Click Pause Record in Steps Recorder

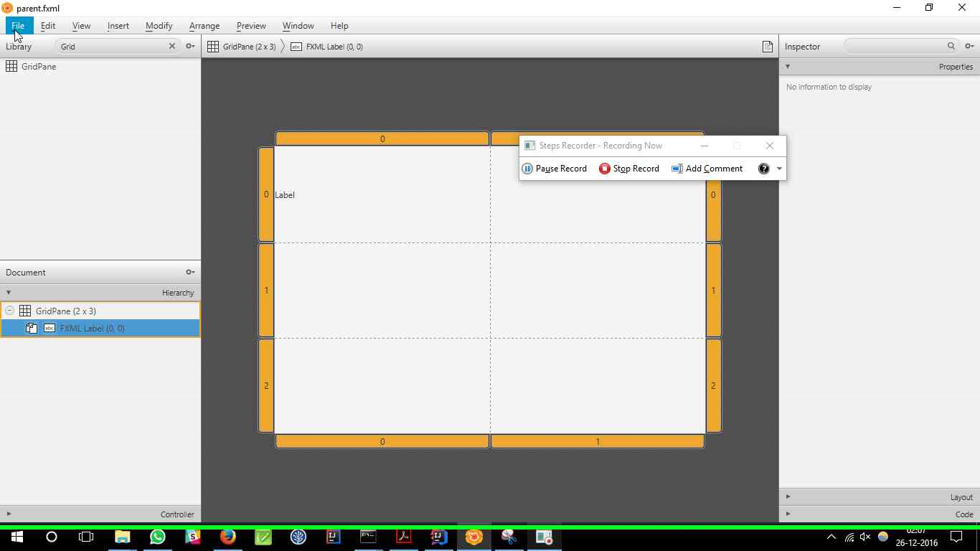coord(555,169)
